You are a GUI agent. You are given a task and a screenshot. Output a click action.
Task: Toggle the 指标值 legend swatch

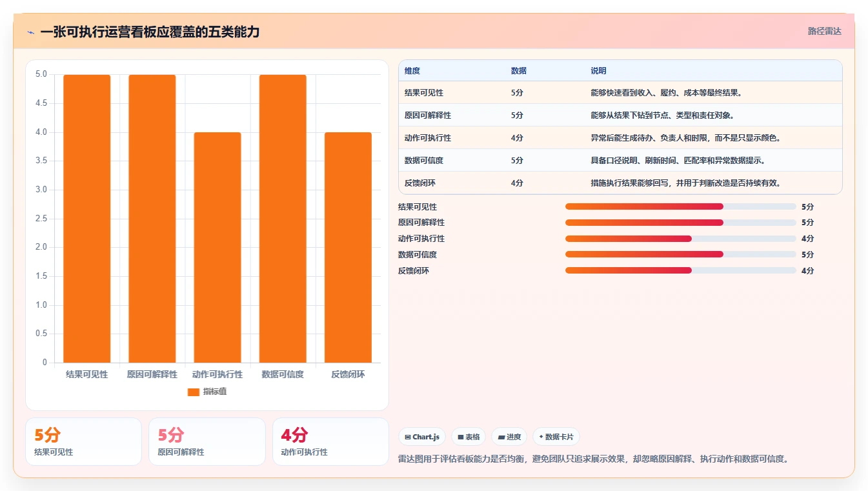(194, 392)
